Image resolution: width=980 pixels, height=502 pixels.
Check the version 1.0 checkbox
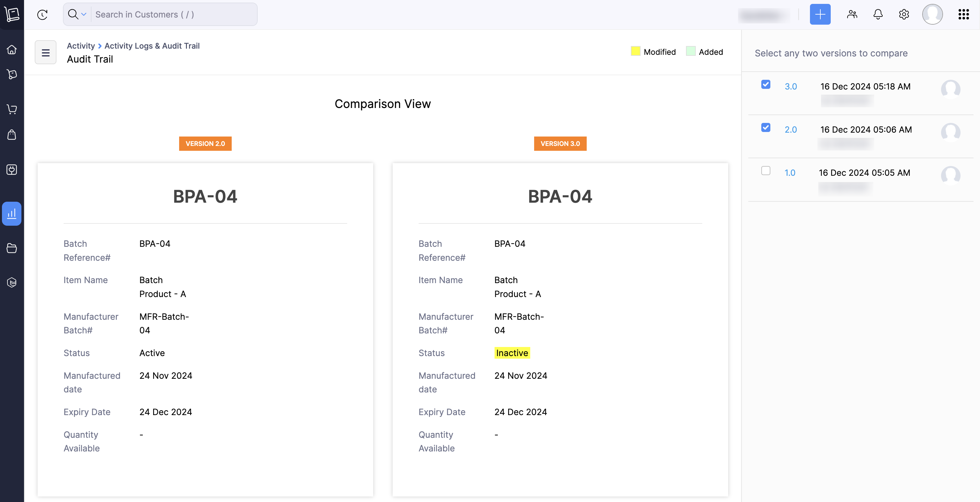point(766,171)
